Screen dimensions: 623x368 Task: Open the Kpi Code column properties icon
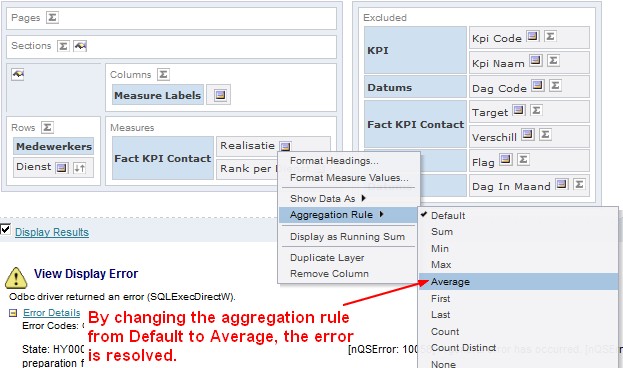pyautogui.click(x=532, y=37)
